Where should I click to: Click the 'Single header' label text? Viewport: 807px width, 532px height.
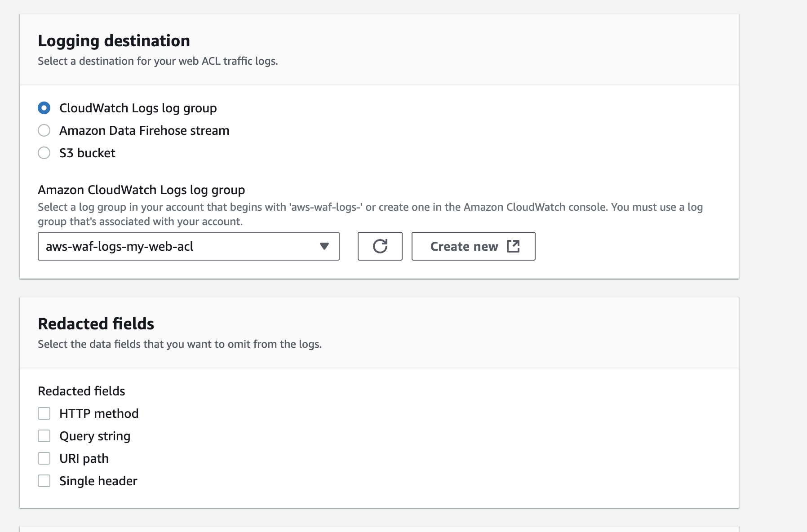coord(98,481)
